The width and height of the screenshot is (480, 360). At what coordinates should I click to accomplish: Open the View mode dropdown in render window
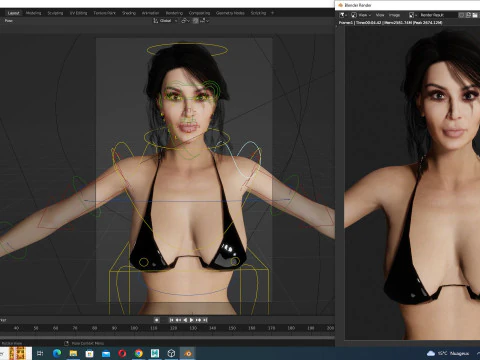[x=365, y=15]
